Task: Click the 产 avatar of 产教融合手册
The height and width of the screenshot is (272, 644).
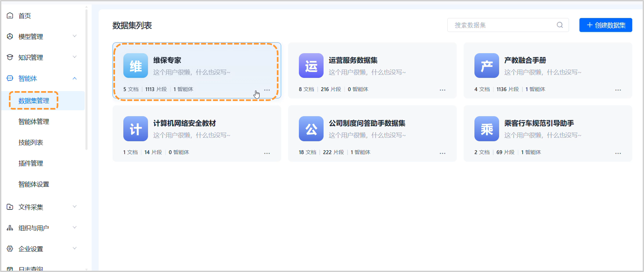Action: 486,66
